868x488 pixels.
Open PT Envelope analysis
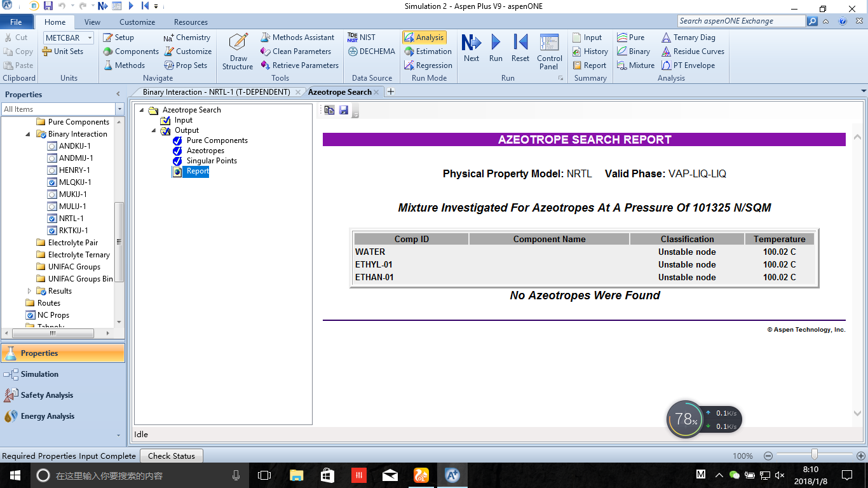pos(688,65)
